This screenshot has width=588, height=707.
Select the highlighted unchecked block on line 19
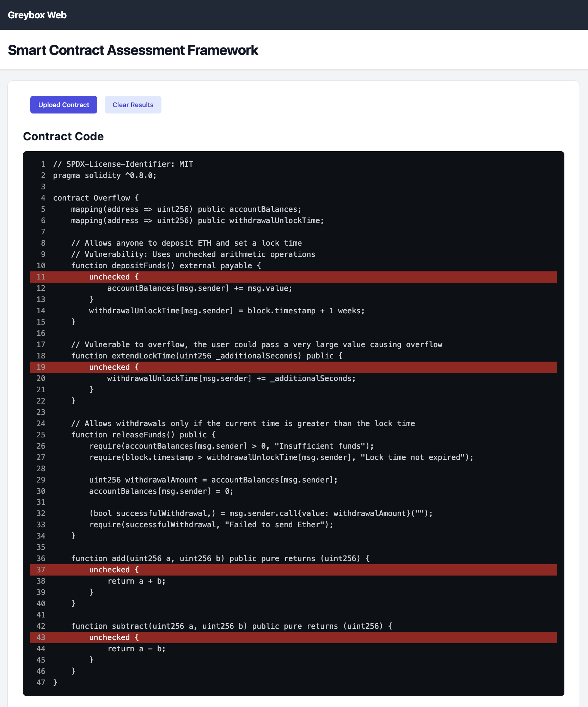click(x=114, y=367)
